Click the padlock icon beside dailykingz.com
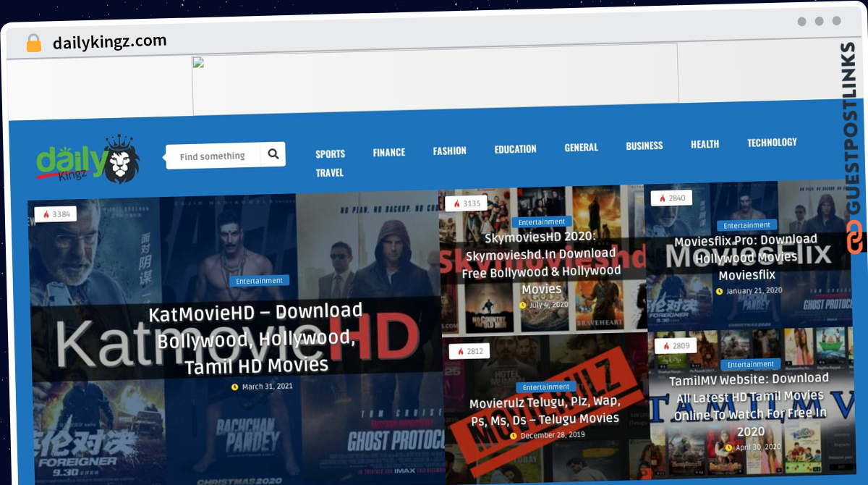Image resolution: width=868 pixels, height=485 pixels. tap(34, 43)
